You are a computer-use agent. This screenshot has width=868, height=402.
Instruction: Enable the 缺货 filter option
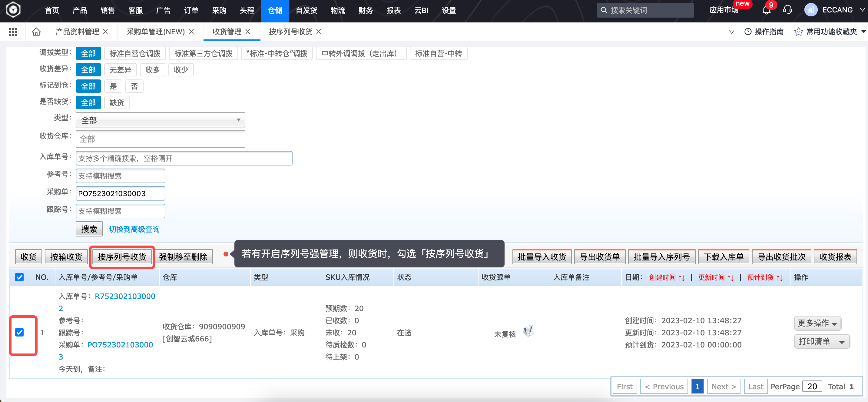click(x=117, y=102)
